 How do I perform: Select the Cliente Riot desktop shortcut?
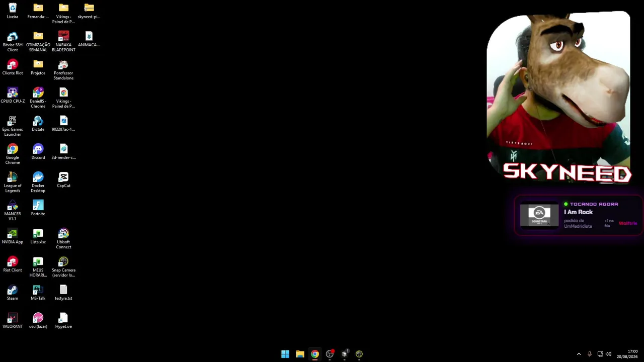[13, 68]
